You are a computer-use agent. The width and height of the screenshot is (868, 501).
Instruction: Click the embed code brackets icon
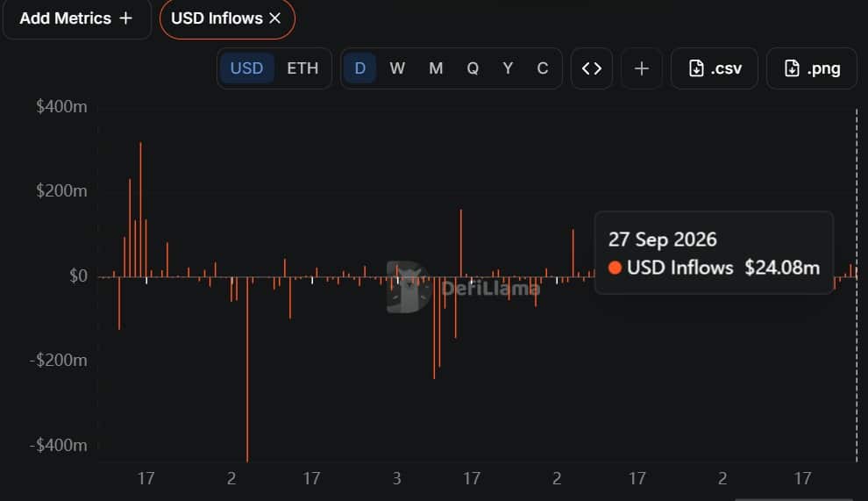[591, 68]
